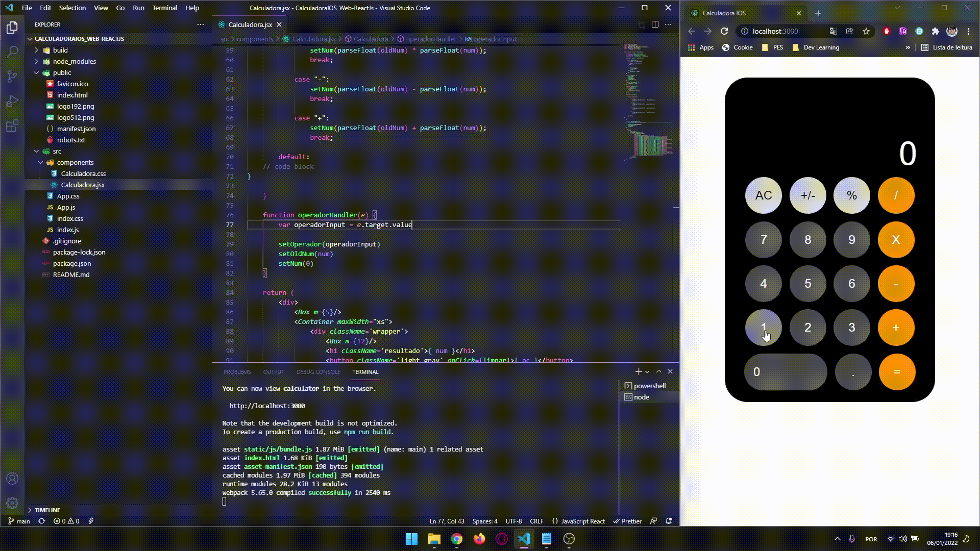Expand the node_modules folder

[75, 61]
